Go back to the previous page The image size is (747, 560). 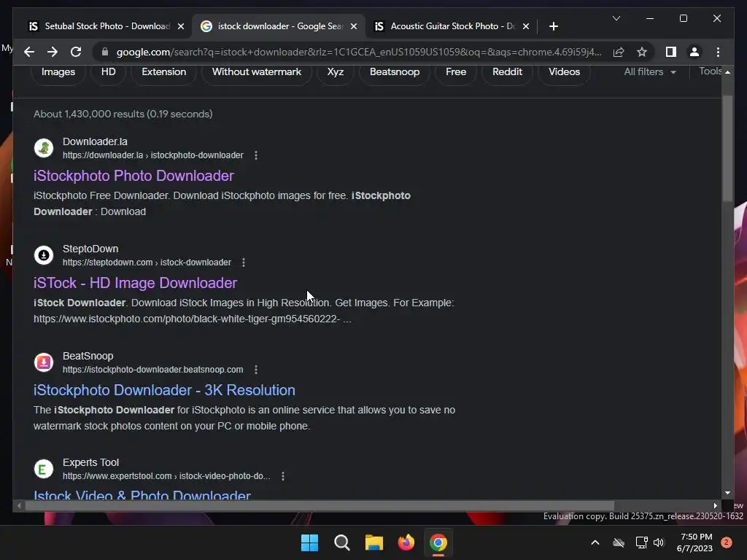coord(29,52)
